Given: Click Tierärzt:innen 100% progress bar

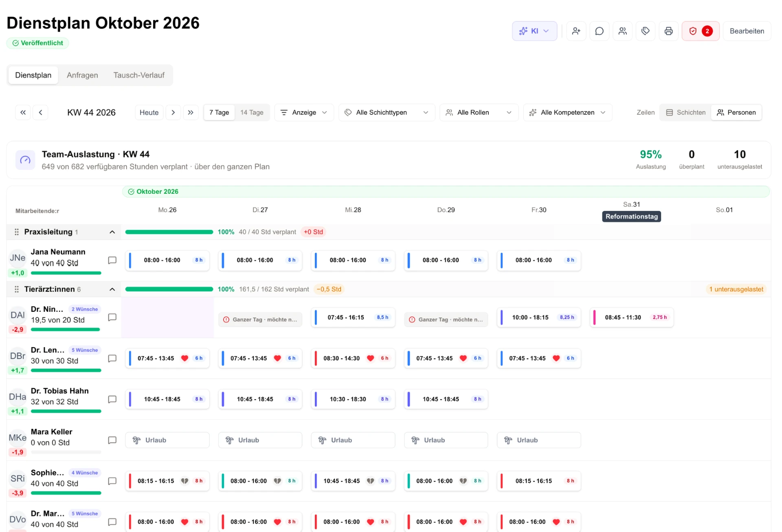Looking at the screenshot, I should click(x=169, y=289).
